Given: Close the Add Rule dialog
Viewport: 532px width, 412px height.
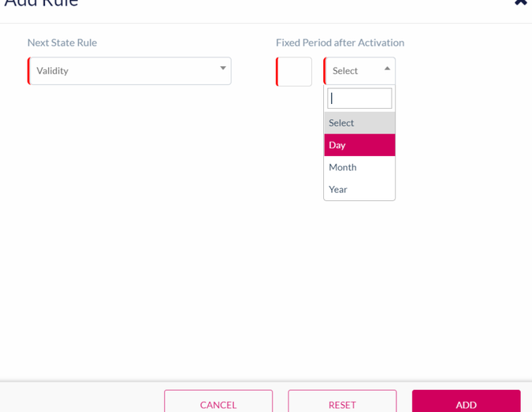Looking at the screenshot, I should click(x=520, y=2).
